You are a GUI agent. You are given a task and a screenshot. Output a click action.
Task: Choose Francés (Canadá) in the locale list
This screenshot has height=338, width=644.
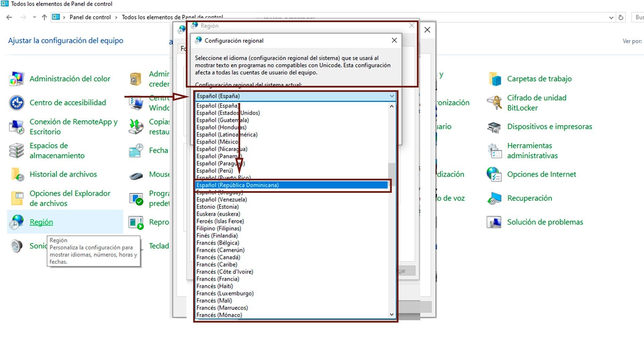218,257
